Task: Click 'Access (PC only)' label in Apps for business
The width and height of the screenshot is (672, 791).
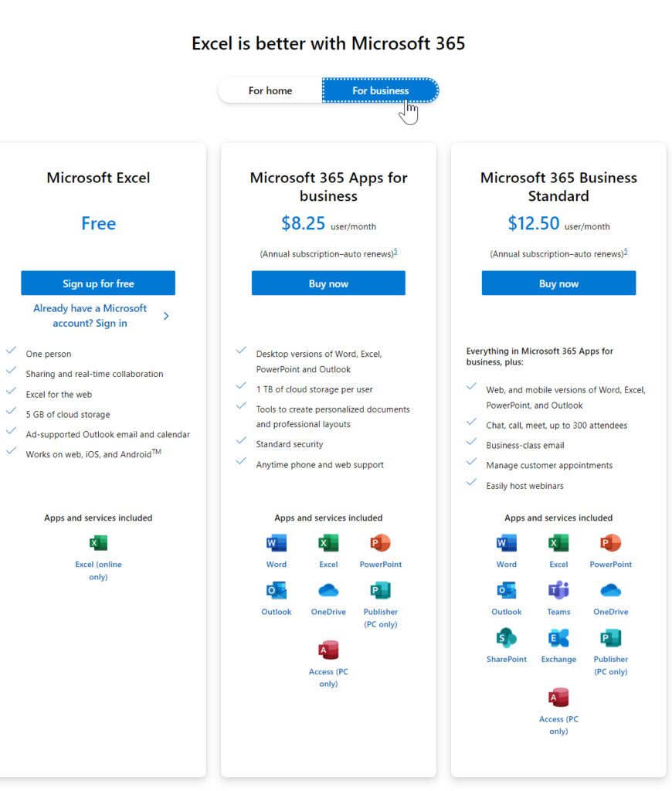Action: [328, 678]
